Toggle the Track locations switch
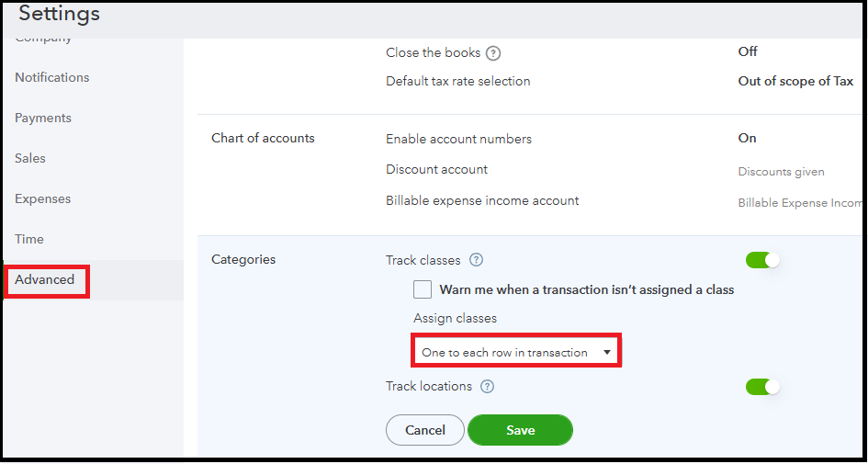This screenshot has width=868, height=464. 762,387
